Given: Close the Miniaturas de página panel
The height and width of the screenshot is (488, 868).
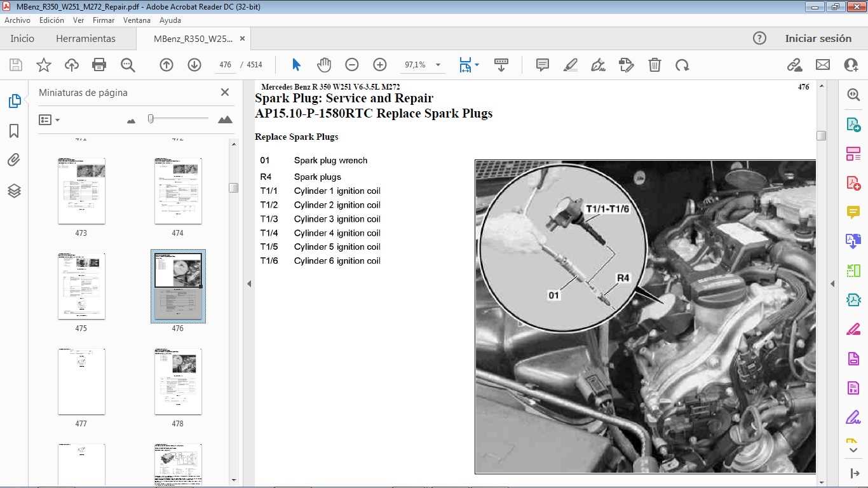Looking at the screenshot, I should (225, 92).
